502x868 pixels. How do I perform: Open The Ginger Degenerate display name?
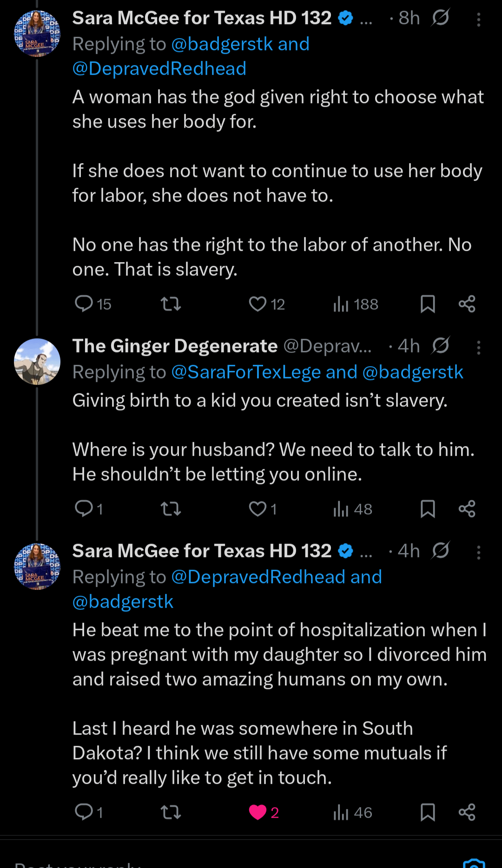tap(175, 346)
